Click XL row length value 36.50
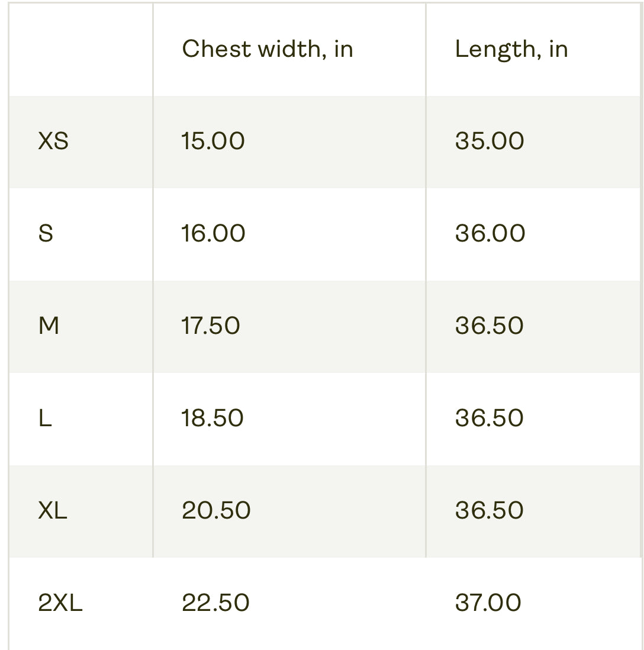Viewport: 644px width, 650px height. [x=490, y=511]
